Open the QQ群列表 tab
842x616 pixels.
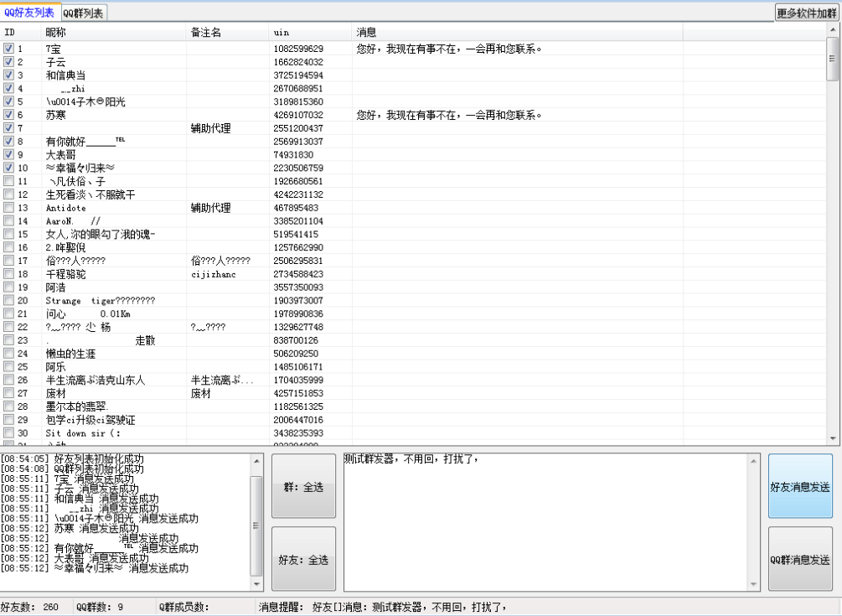83,13
